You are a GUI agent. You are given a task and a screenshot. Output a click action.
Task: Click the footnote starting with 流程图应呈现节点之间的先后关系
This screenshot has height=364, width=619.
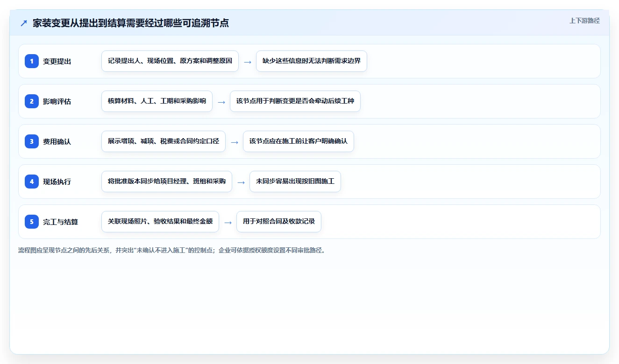click(171, 250)
